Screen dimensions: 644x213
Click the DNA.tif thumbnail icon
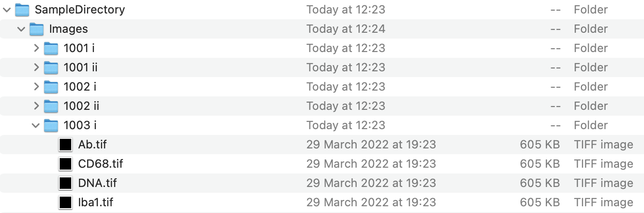coord(65,183)
